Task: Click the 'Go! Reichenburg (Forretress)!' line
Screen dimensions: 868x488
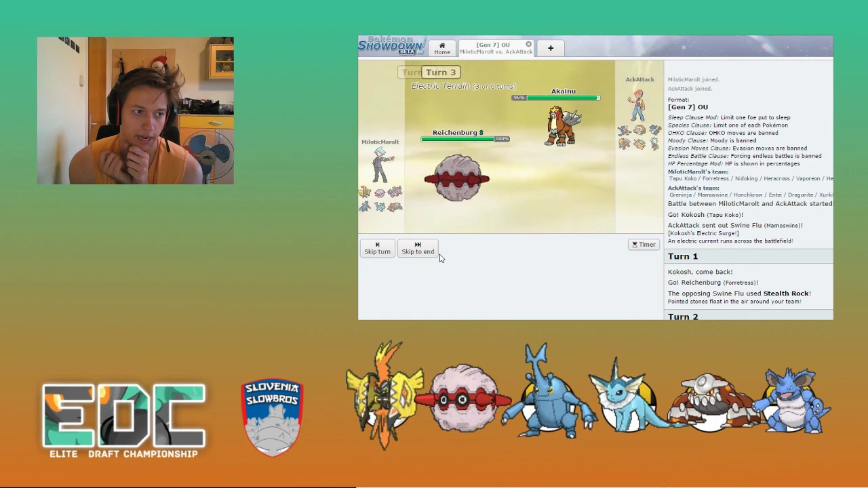Action: 713,283
